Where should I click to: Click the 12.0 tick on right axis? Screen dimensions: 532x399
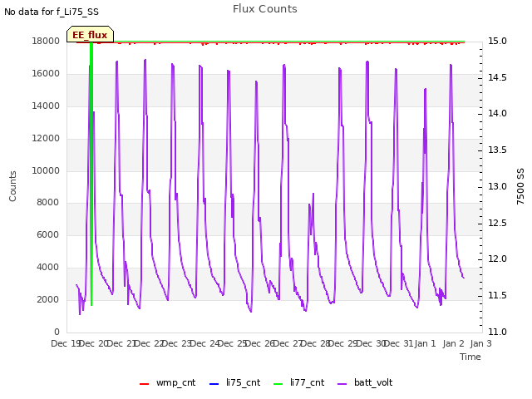pyautogui.click(x=497, y=259)
